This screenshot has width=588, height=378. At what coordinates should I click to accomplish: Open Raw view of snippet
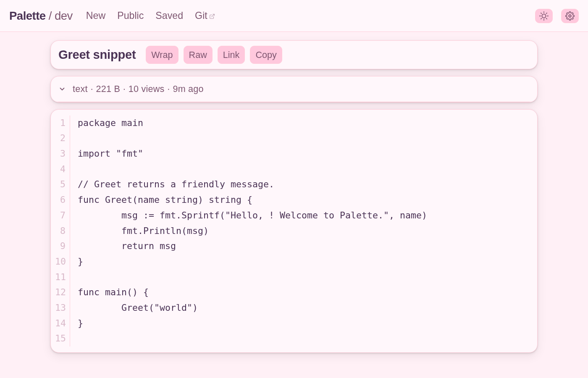point(198,55)
